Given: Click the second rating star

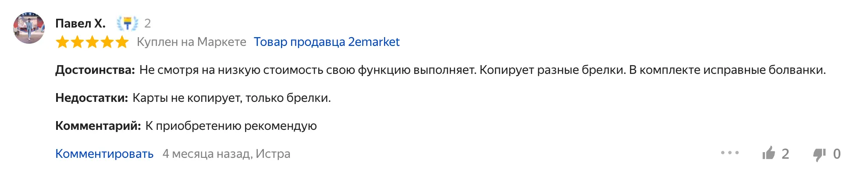Looking at the screenshot, I should (78, 42).
